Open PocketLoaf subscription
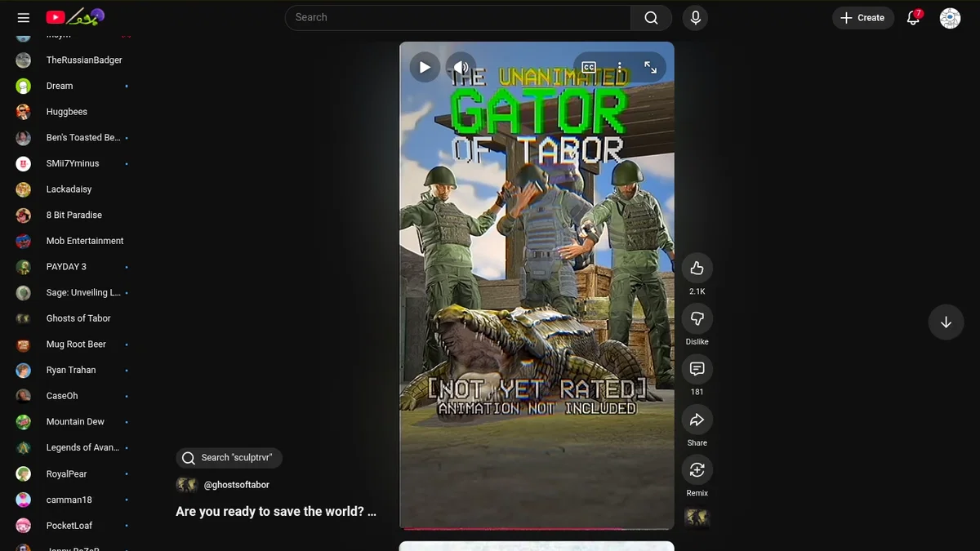The height and width of the screenshot is (551, 980). pos(73,526)
